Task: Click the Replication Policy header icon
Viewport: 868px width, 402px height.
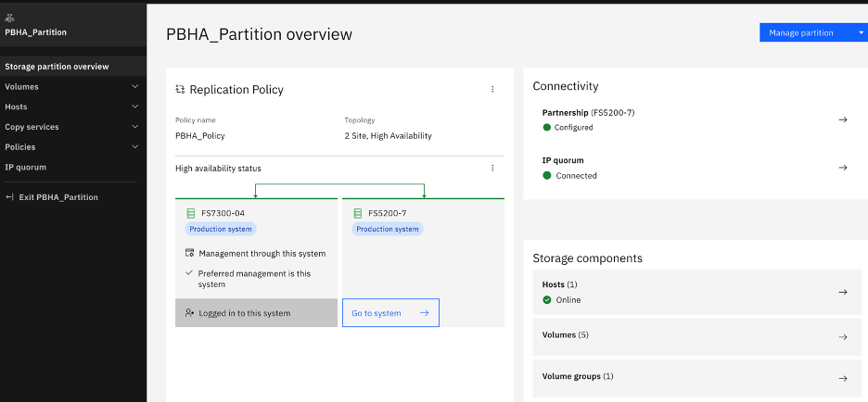Action: tap(180, 90)
